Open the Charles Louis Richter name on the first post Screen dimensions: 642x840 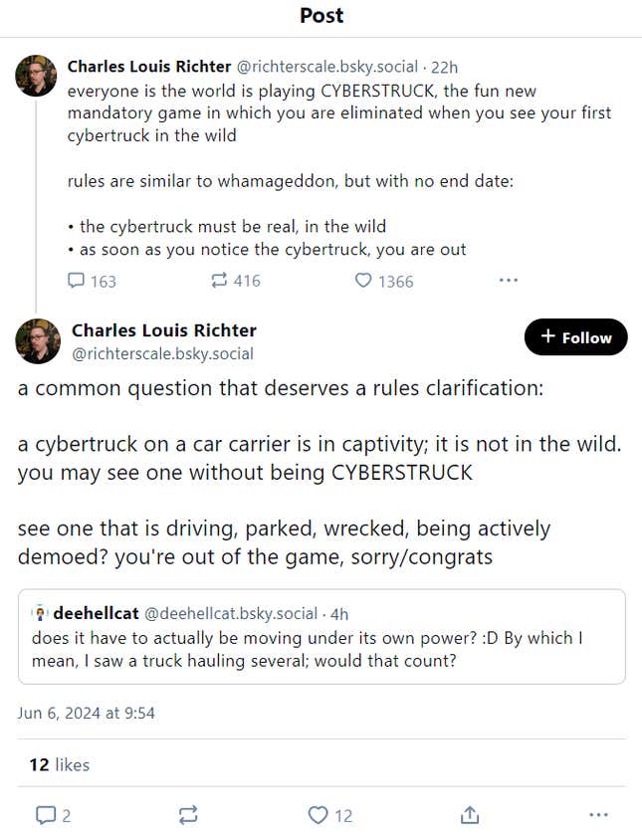148,67
